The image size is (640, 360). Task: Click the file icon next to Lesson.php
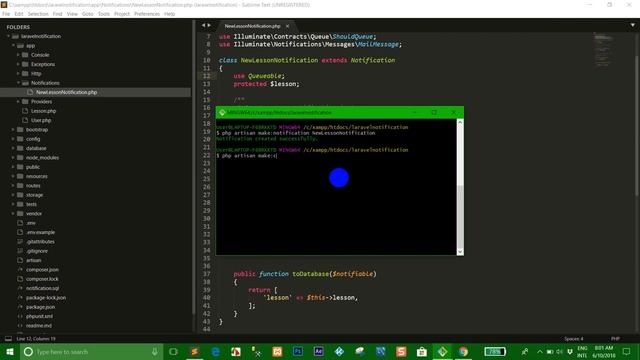pos(25,111)
